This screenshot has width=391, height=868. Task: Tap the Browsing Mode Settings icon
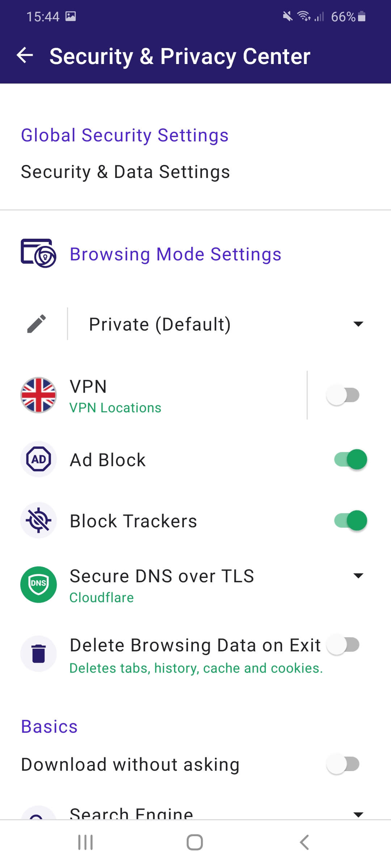pyautogui.click(x=38, y=253)
